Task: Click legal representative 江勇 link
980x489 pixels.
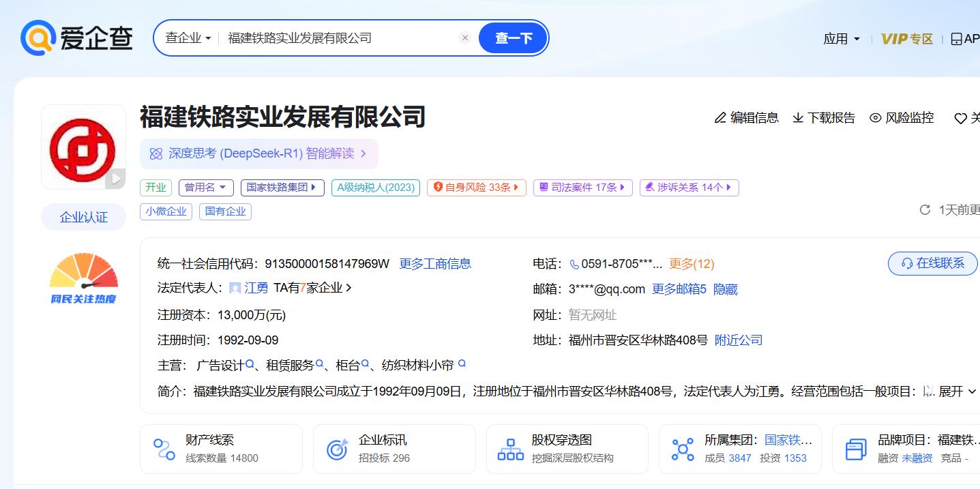Action: coord(256,288)
